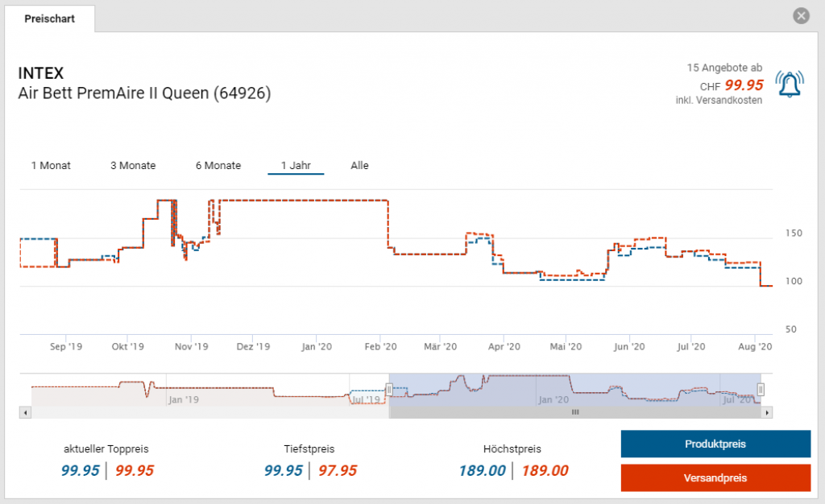This screenshot has height=504, width=825.
Task: Select the 1 Jahr range option
Action: pos(296,166)
